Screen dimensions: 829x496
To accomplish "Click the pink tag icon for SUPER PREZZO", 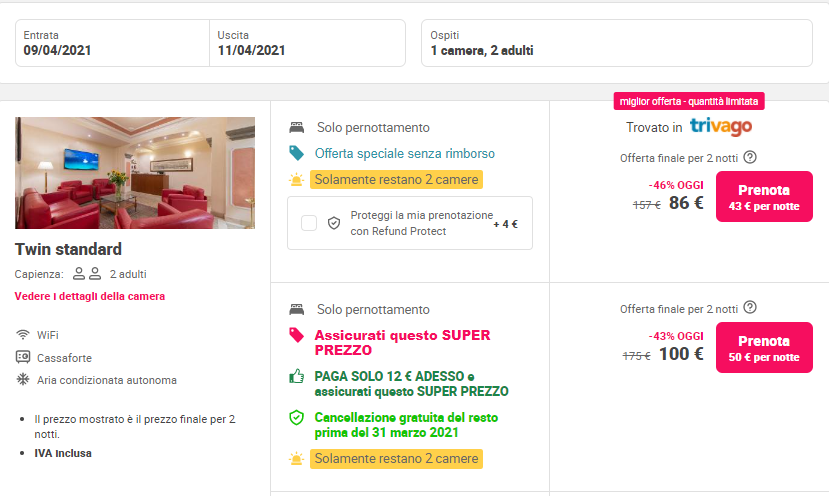I will 296,336.
